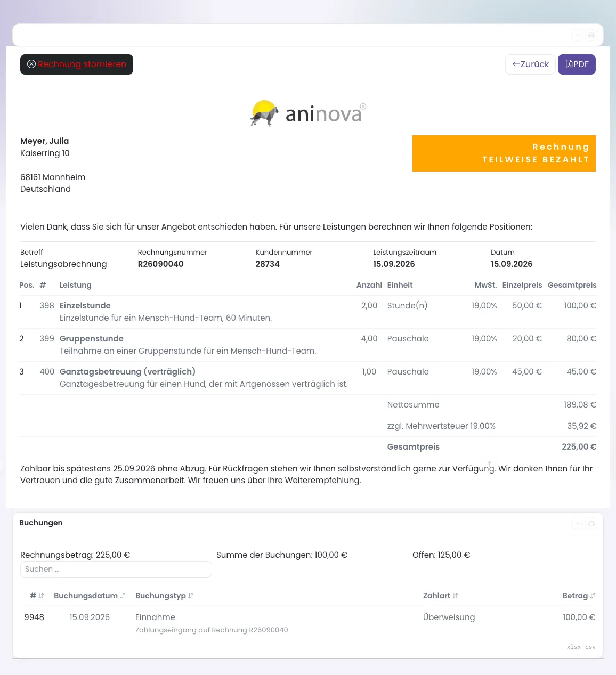This screenshot has height=675, width=616.
Task: Click the print icon in the Buchungen panel
Action: [x=591, y=524]
